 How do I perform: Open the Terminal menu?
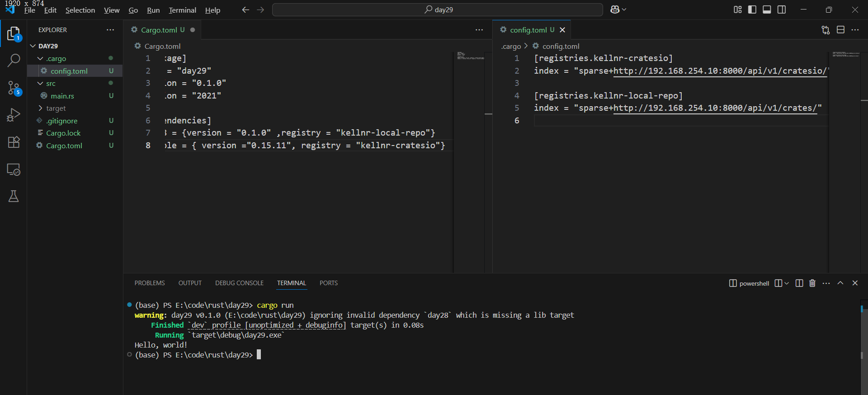[x=182, y=10]
